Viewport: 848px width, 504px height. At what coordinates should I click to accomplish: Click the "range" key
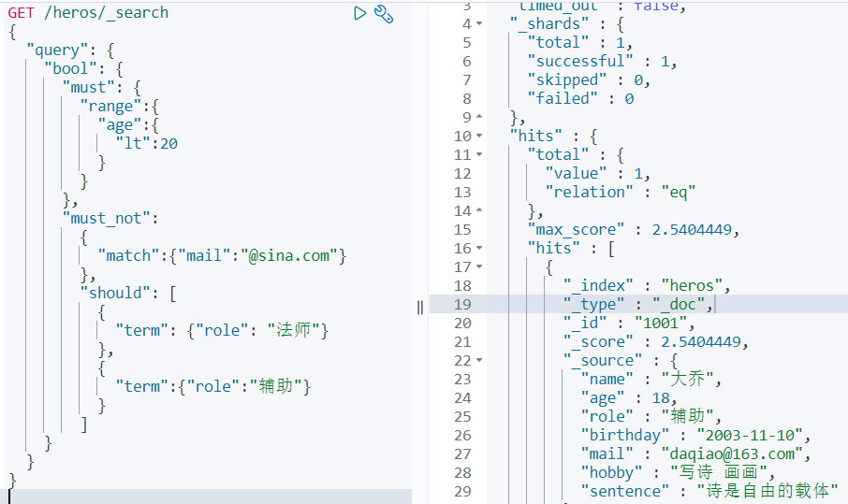click(110, 107)
